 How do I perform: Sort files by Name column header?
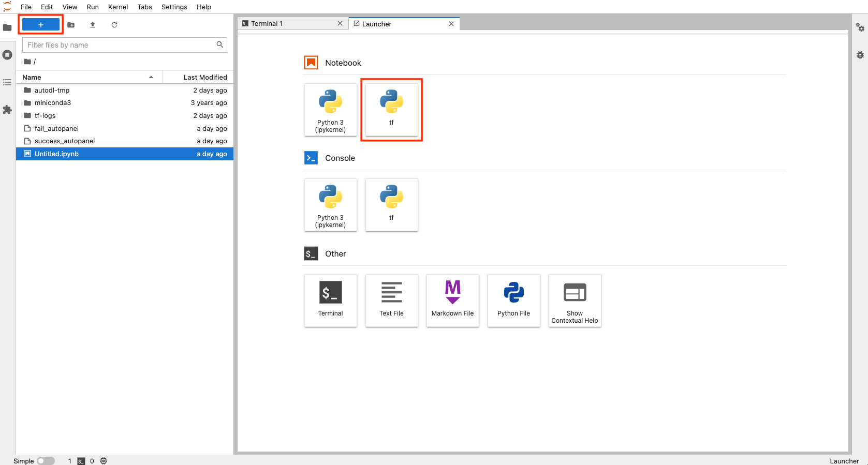point(89,77)
